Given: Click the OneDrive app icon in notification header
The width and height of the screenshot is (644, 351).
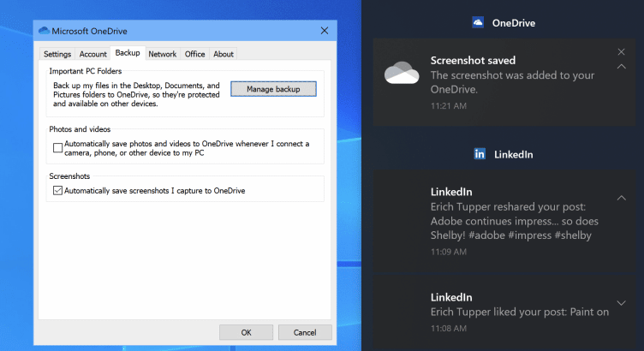Looking at the screenshot, I should (478, 22).
